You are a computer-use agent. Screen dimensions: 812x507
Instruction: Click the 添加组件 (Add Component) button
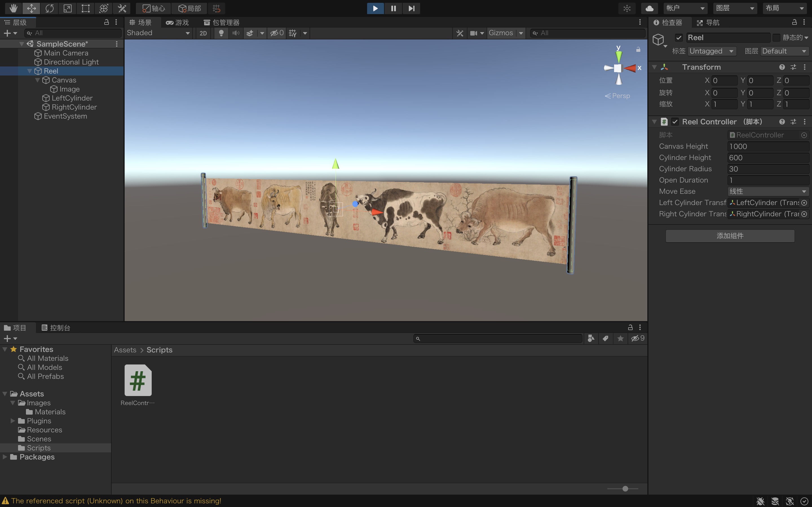pos(730,236)
